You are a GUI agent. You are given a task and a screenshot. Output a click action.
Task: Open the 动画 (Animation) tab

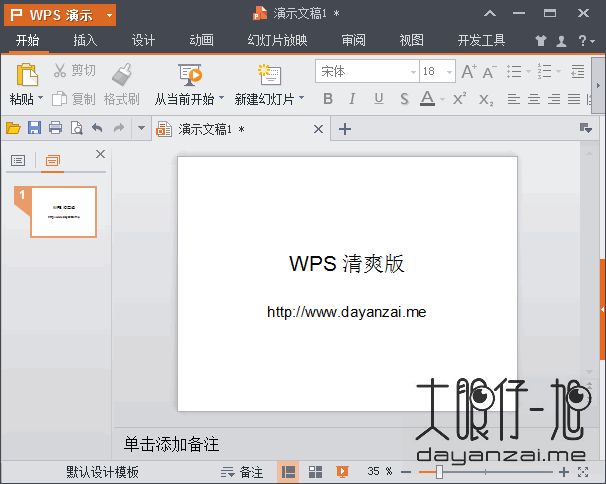(x=201, y=40)
